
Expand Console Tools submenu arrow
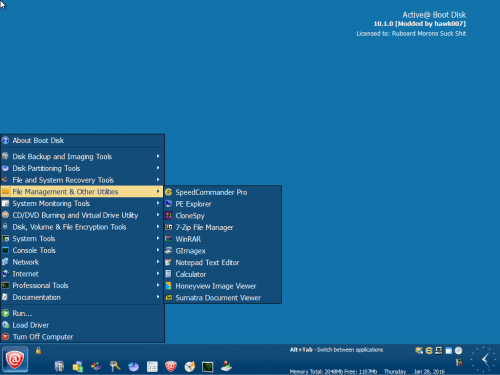coord(158,250)
